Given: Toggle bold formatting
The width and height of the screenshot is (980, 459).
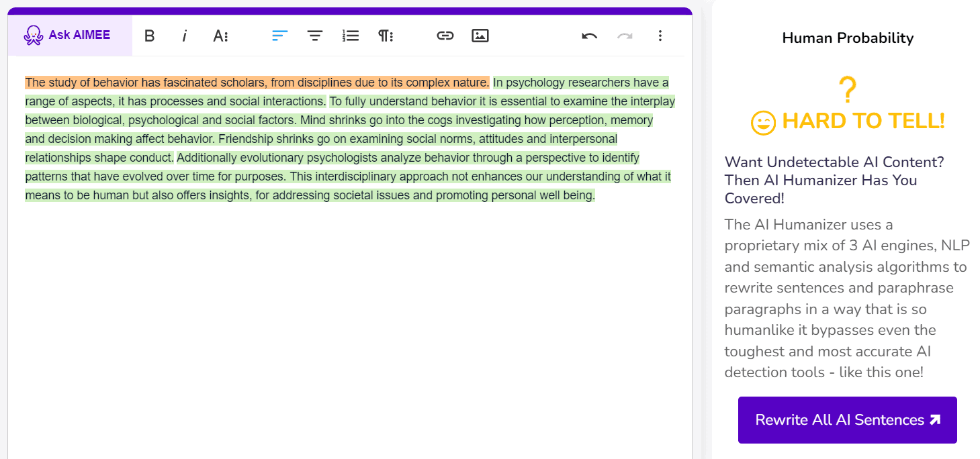Looking at the screenshot, I should pyautogui.click(x=150, y=36).
